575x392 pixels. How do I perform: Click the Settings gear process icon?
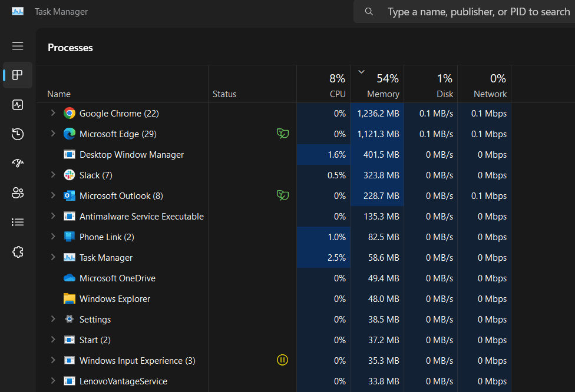[x=70, y=319]
